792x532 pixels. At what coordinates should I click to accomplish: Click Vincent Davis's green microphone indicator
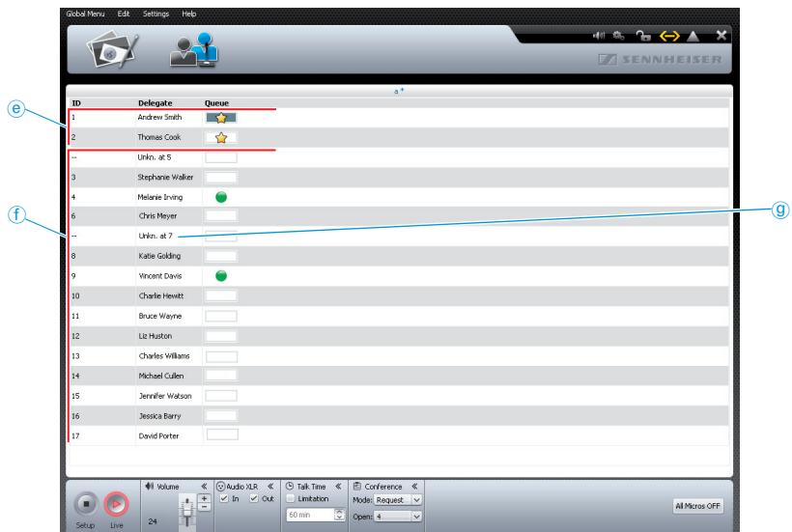221,275
